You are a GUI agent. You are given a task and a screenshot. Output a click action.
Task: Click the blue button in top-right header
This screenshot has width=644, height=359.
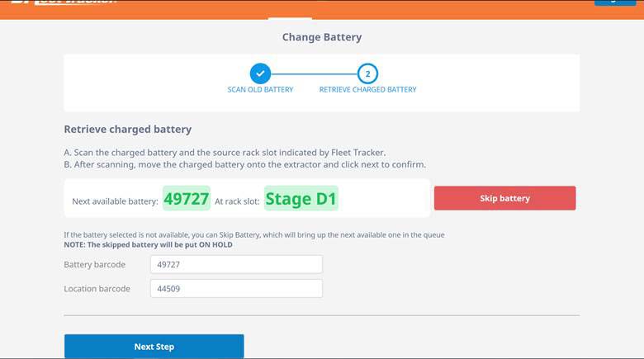(618, 2)
